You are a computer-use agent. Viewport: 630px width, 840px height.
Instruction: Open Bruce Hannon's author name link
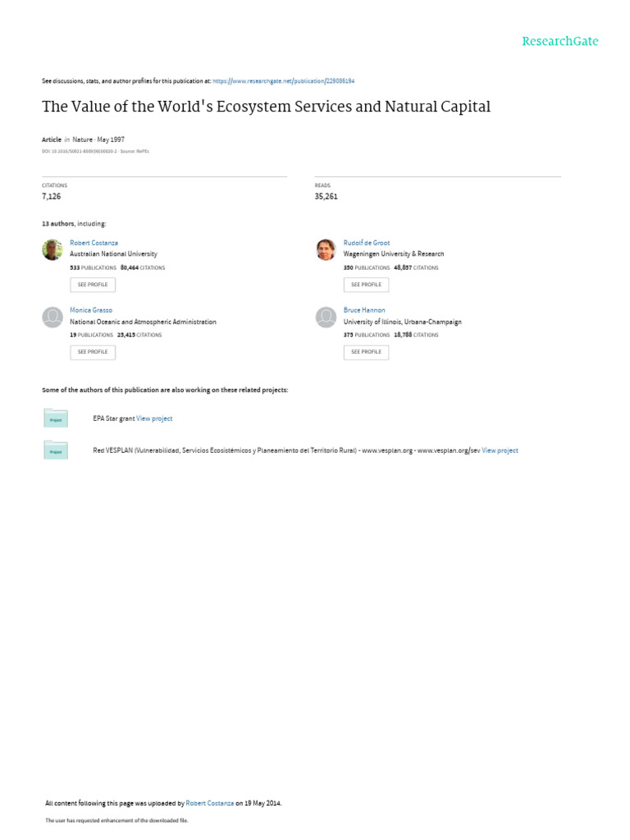click(364, 310)
